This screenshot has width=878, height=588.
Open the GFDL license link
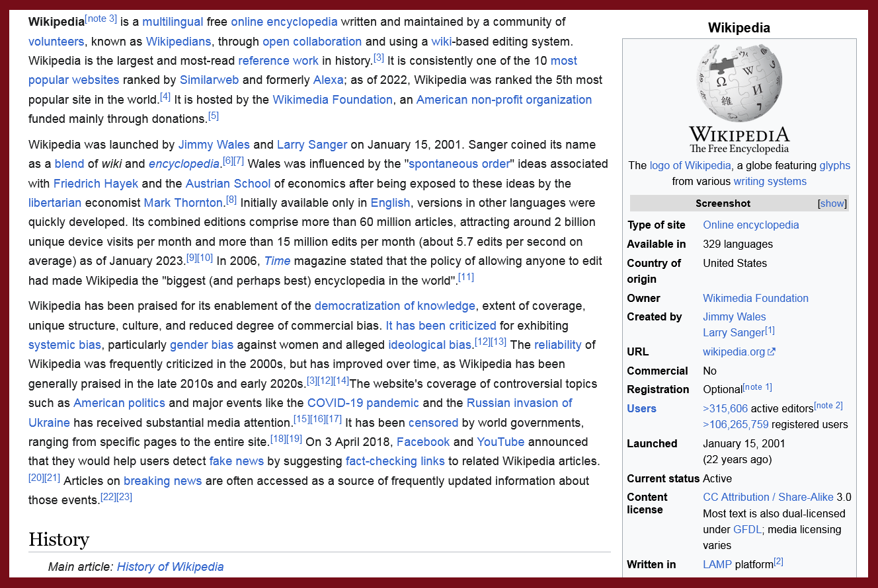(748, 530)
